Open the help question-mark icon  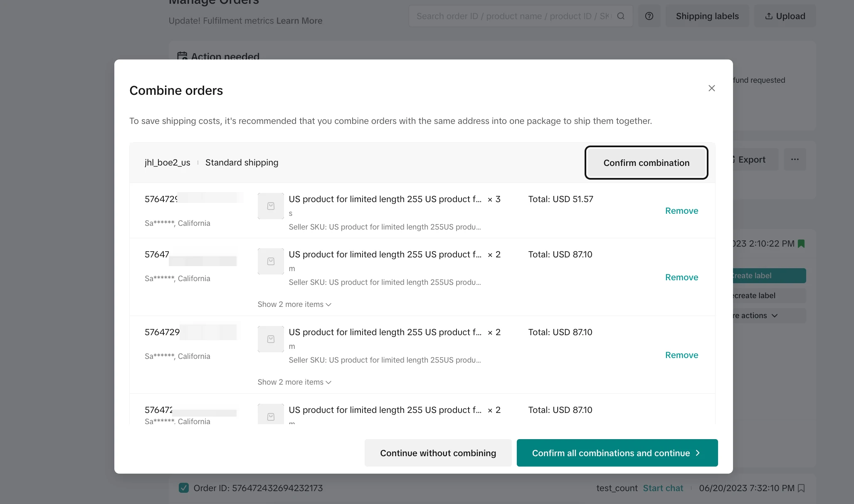point(649,16)
